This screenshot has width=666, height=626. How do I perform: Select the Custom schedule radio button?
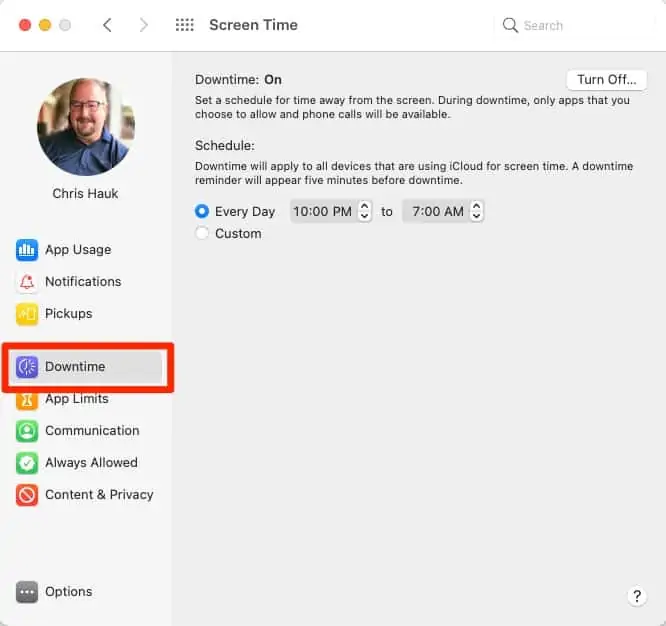[202, 233]
